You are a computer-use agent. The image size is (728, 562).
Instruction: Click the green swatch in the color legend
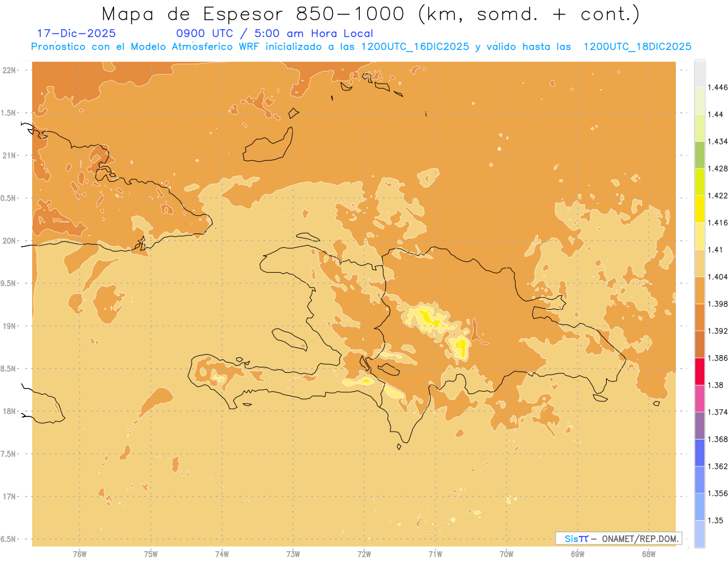coord(699,155)
